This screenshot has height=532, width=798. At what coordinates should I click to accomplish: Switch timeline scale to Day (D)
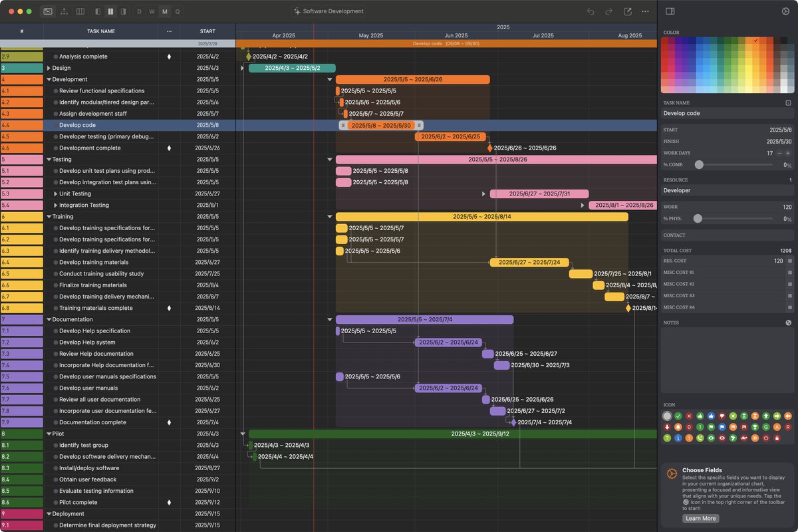coord(140,11)
